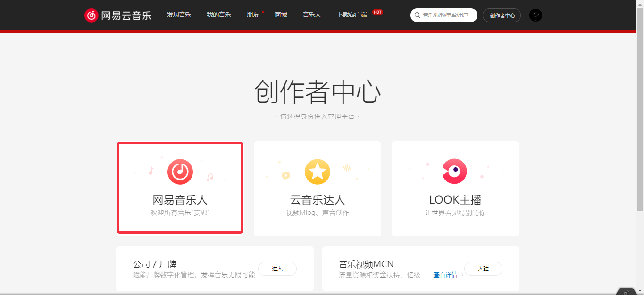Open the 发现音乐 menu item
The image size is (644, 295).
click(x=179, y=15)
